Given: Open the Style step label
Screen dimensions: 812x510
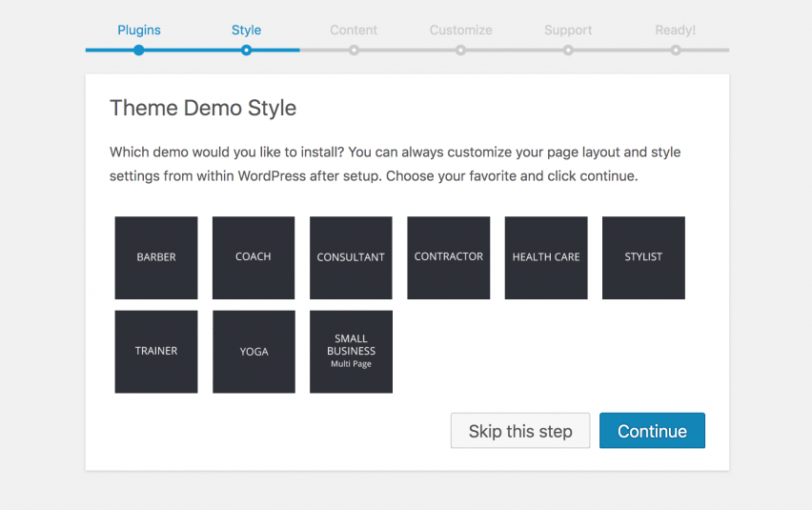Looking at the screenshot, I should point(246,30).
